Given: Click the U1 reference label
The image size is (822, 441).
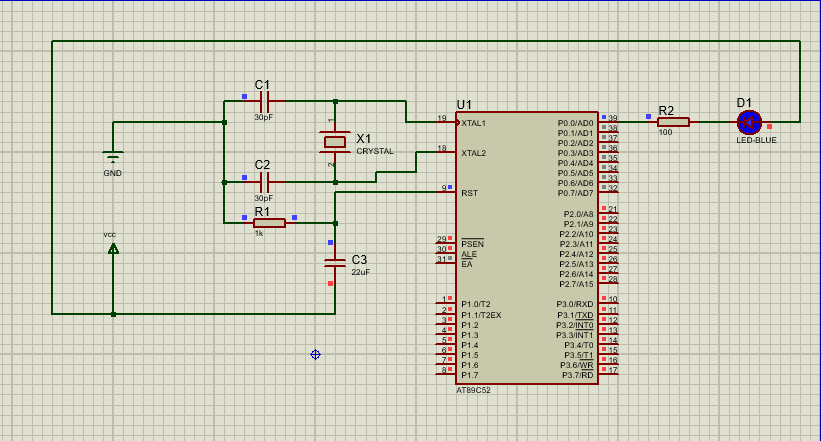Looking at the screenshot, I should tap(464, 104).
